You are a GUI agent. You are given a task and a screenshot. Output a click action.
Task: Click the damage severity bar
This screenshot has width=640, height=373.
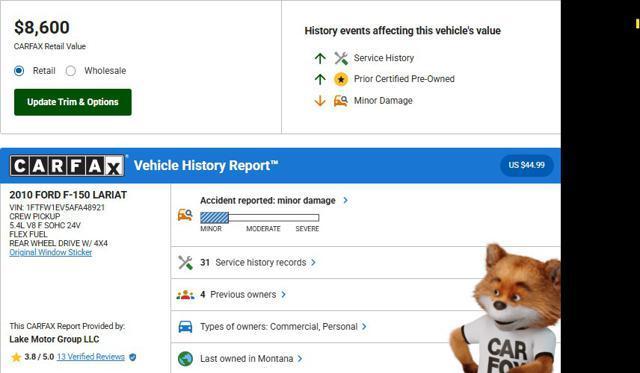260,218
